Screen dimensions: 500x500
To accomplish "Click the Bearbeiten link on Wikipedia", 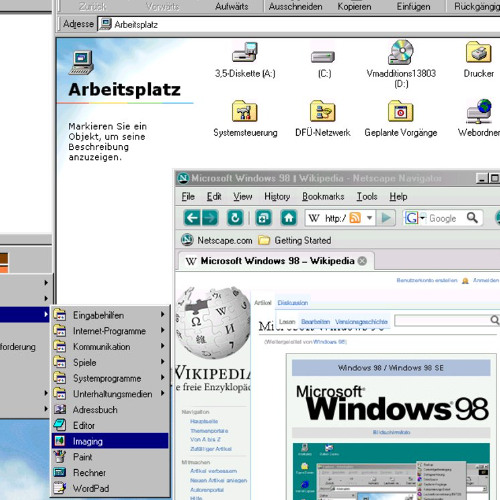I will (315, 322).
